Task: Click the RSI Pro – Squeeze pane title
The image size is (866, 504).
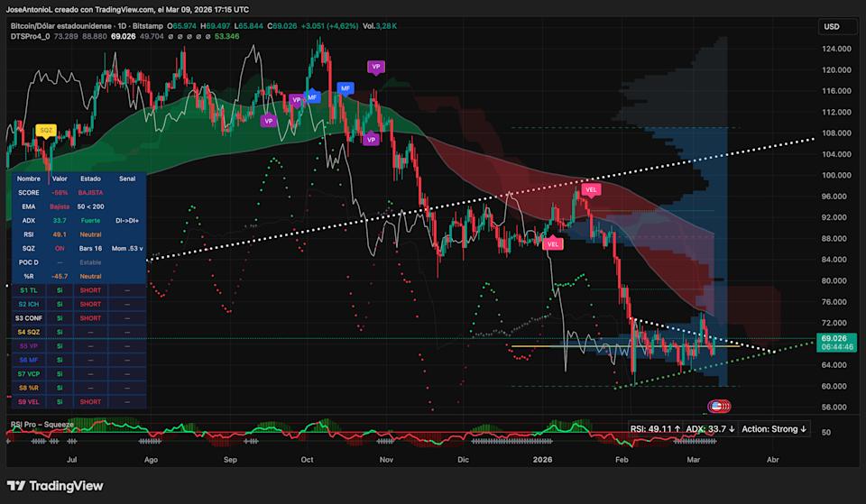Action: pos(42,425)
